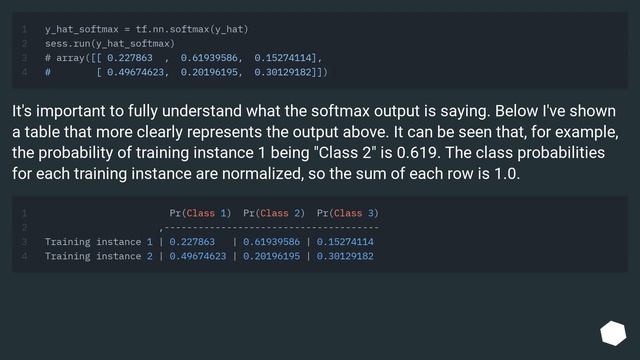Click the Pr(Class 1) column header

pyautogui.click(x=200, y=213)
